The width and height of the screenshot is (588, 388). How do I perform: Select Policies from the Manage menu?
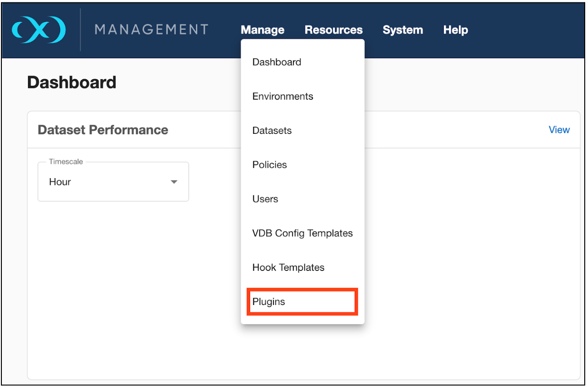coord(269,165)
